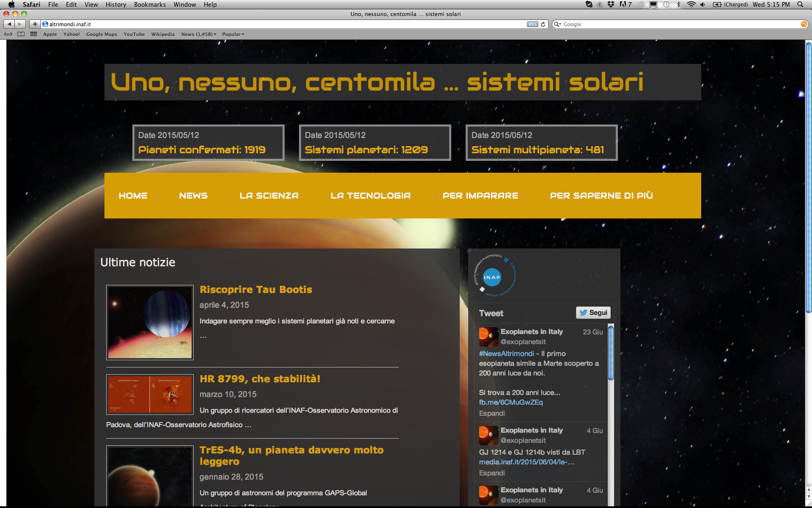Image resolution: width=812 pixels, height=508 pixels.
Task: Click the RSS button in address bar
Action: click(x=532, y=24)
